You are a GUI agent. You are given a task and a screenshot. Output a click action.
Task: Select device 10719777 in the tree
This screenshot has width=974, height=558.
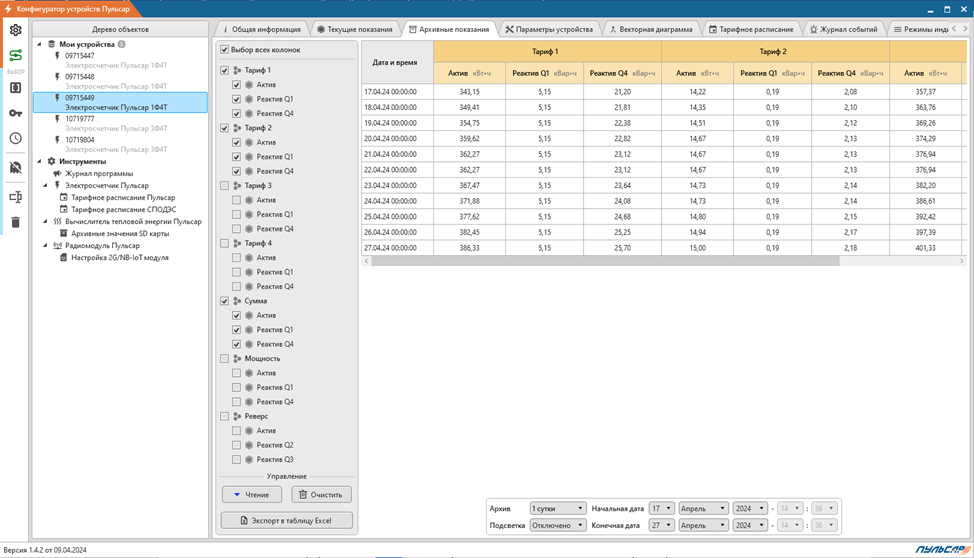120,123
